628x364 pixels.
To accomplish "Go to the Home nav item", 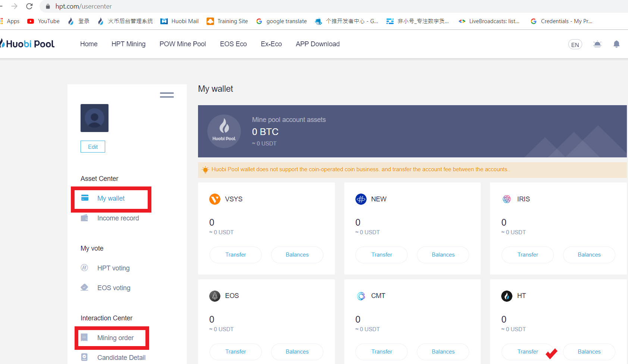I will coord(89,44).
